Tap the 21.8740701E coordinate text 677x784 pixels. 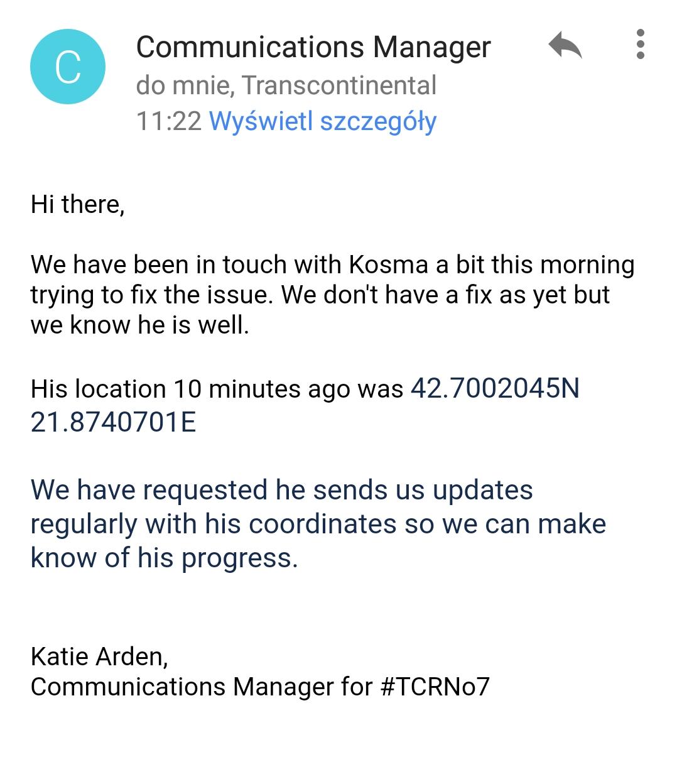tap(114, 422)
